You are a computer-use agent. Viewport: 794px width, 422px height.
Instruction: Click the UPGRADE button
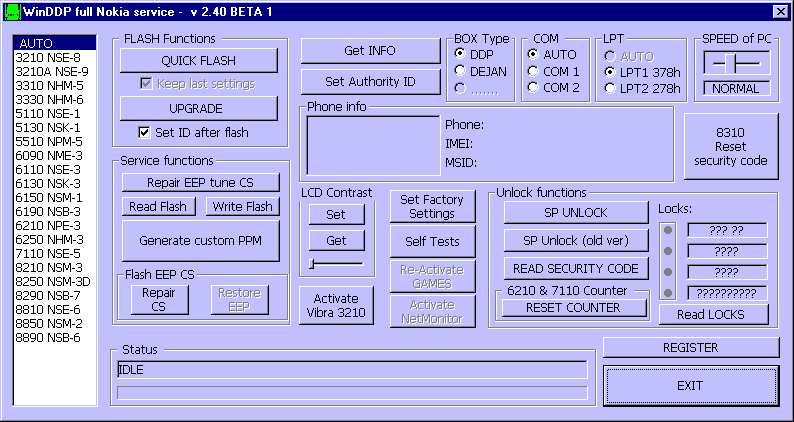[198, 108]
